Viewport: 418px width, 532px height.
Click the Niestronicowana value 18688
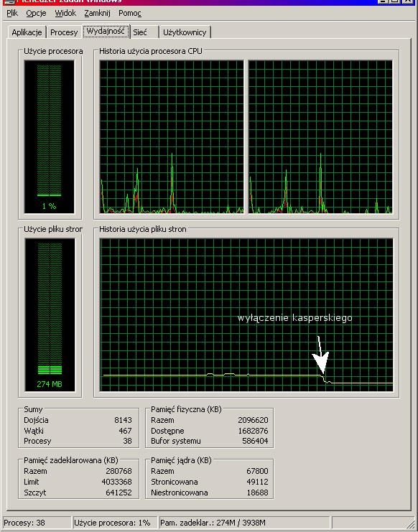pos(258,493)
